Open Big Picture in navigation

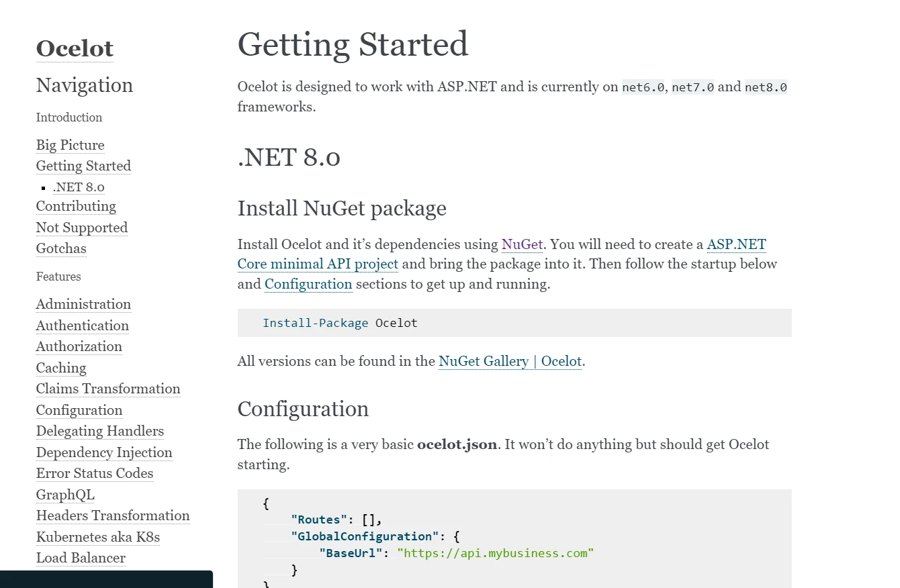(71, 145)
